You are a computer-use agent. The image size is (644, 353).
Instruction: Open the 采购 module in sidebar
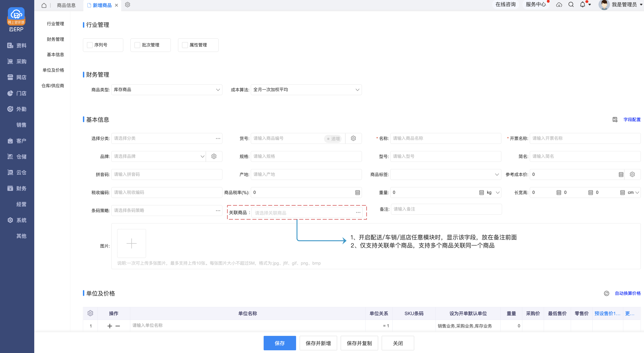[x=17, y=62]
